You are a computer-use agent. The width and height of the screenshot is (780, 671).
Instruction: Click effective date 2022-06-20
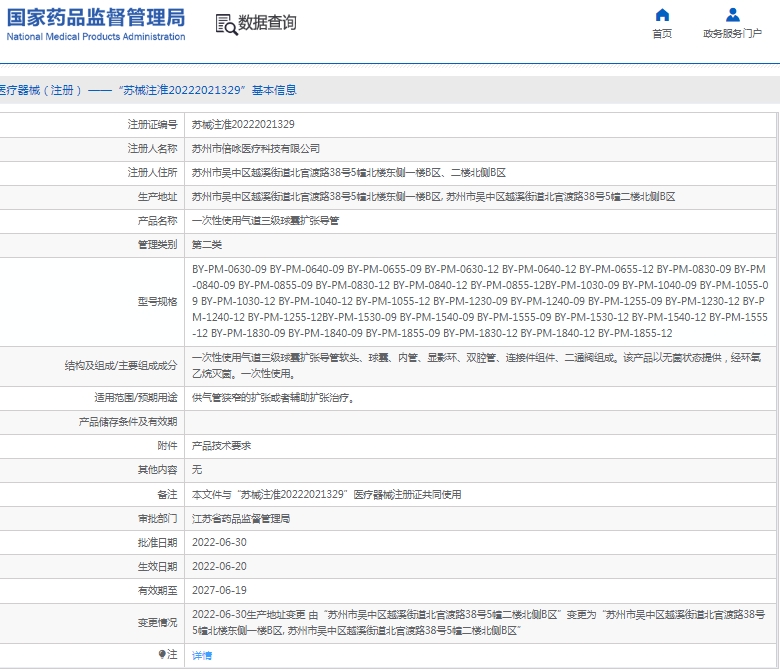pos(219,566)
